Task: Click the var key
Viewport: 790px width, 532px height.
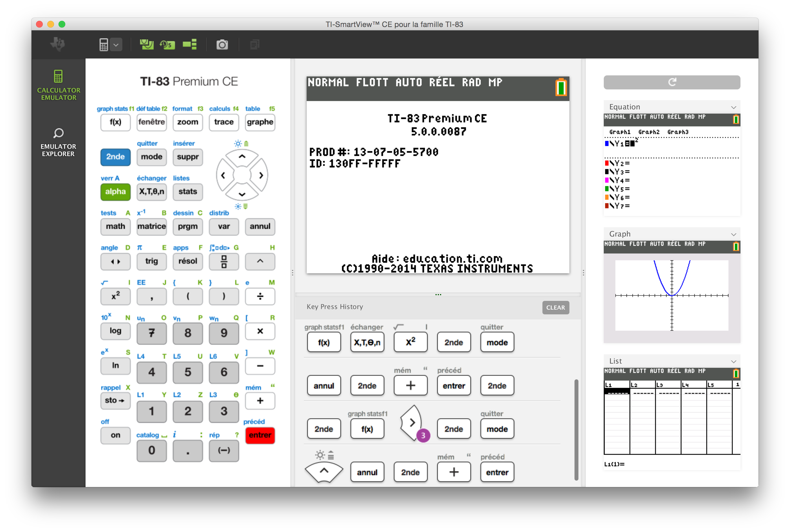Action: click(x=224, y=227)
